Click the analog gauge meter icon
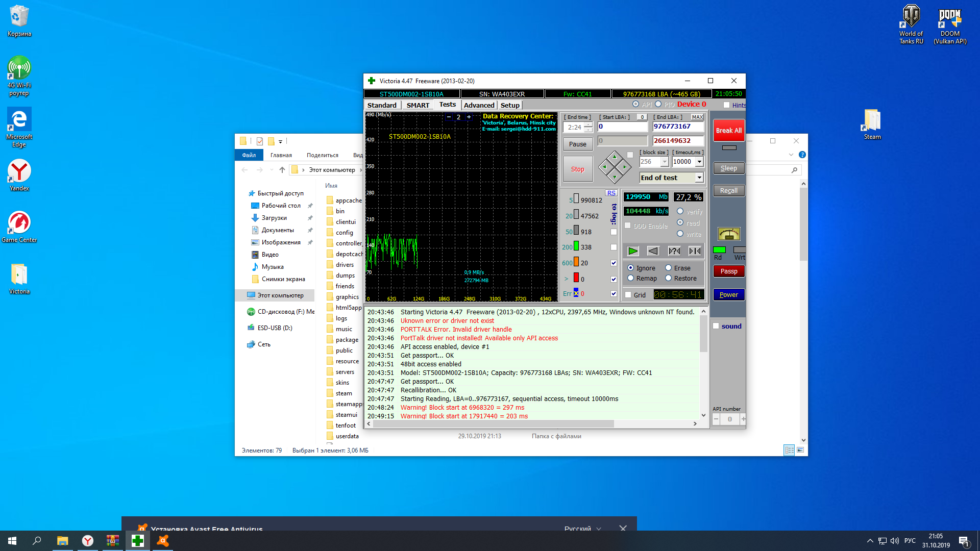 tap(728, 234)
